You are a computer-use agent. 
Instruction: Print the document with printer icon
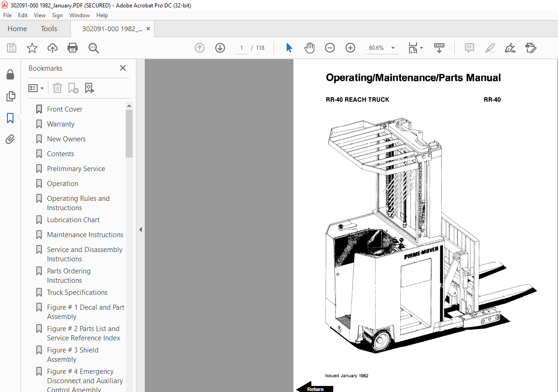click(73, 48)
